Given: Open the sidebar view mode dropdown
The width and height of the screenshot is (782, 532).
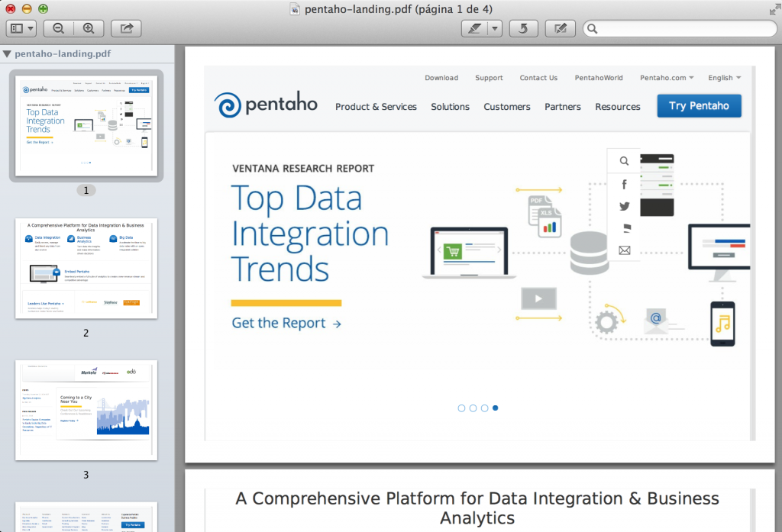Looking at the screenshot, I should point(21,28).
